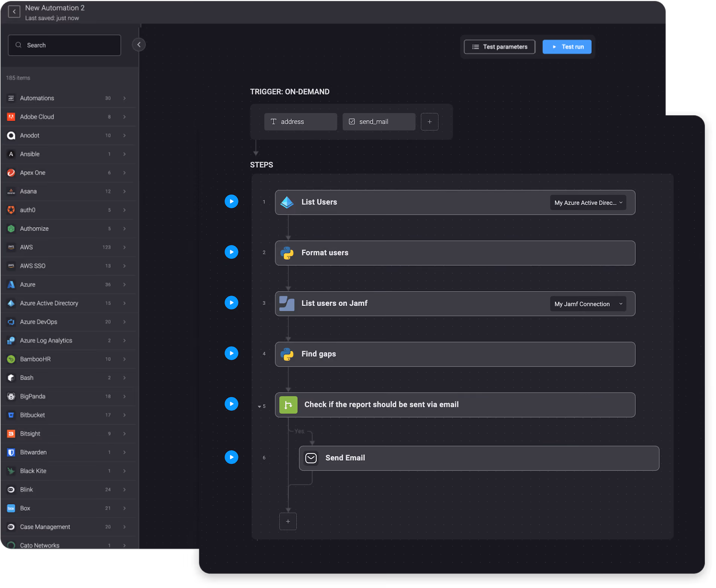Image resolution: width=716 pixels, height=588 pixels.
Task: Select the Send Email step card
Action: coord(479,458)
